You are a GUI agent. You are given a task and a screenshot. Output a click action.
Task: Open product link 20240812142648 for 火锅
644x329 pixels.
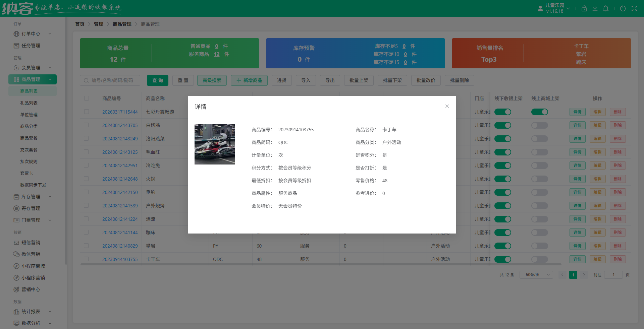120,179
